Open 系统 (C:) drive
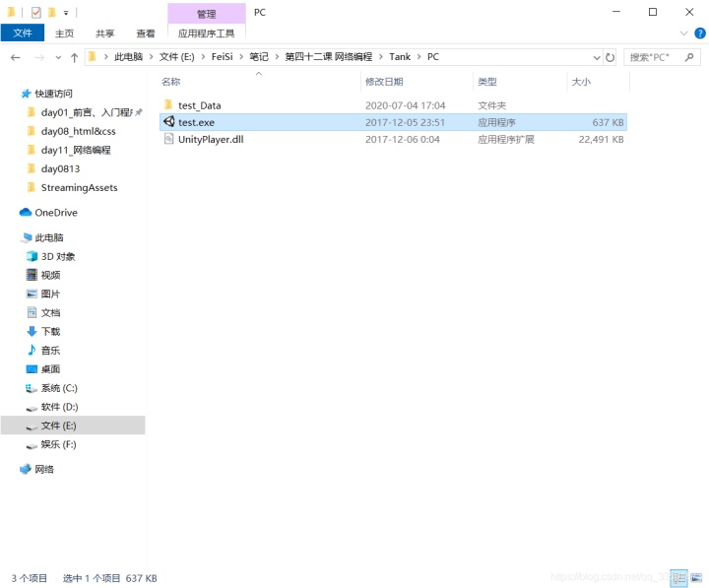The width and height of the screenshot is (709, 588). [59, 388]
